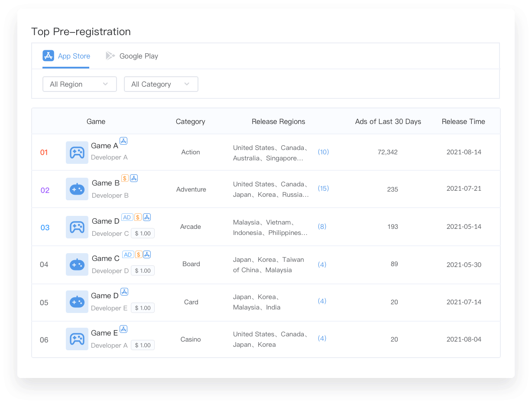Image resolution: width=532 pixels, height=404 pixels.
Task: Click the (15) link in Game B row
Action: [x=323, y=189]
